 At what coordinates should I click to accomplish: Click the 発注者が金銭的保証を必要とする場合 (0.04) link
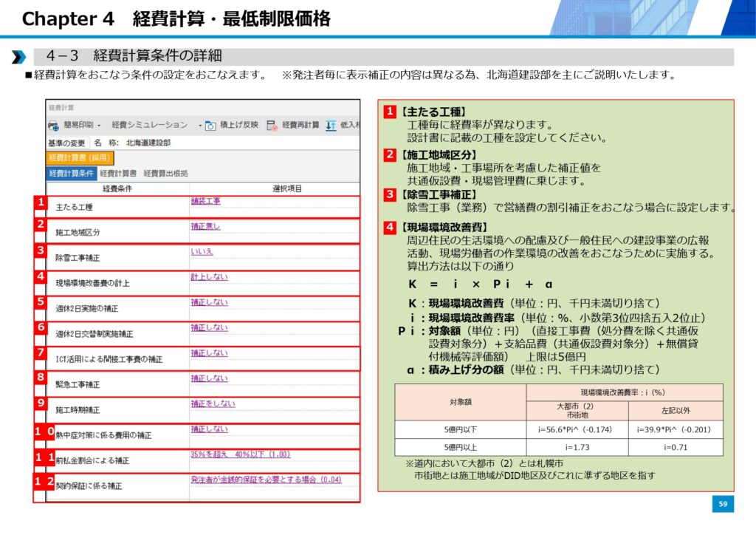(x=266, y=480)
